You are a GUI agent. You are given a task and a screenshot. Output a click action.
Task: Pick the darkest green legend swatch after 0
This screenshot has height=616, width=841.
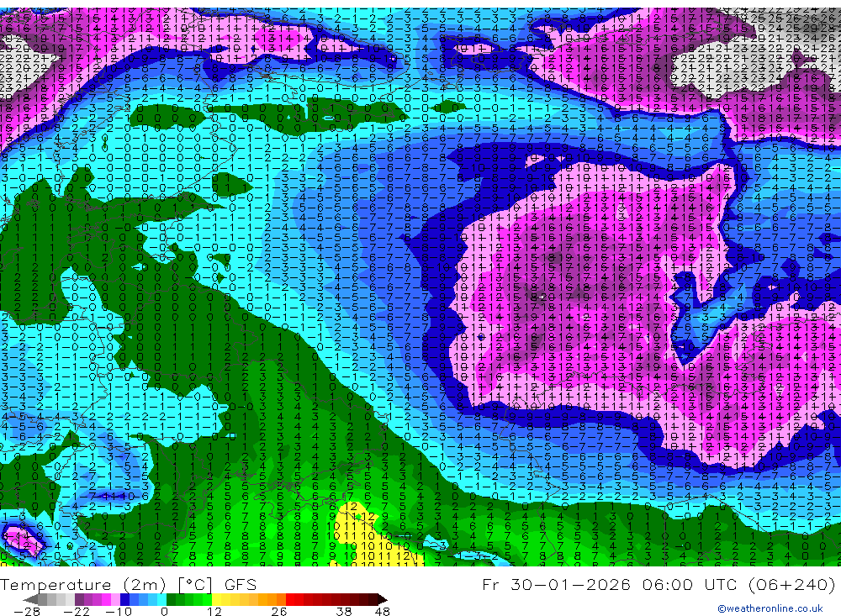point(171,599)
